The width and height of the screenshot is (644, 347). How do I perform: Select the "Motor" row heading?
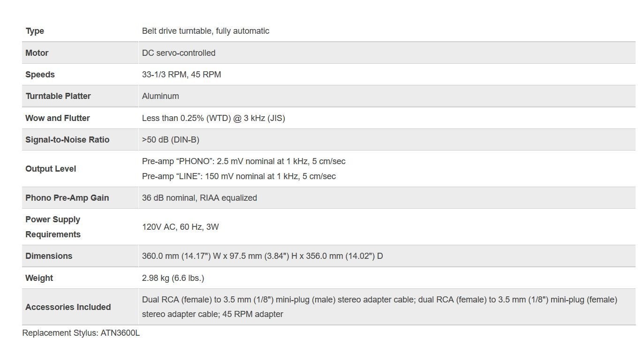[x=37, y=53]
